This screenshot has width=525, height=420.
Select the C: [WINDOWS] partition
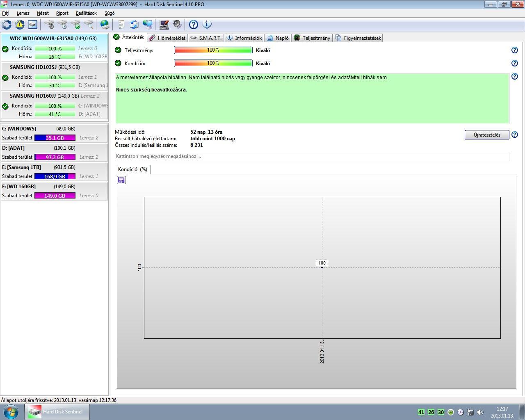[x=54, y=133]
